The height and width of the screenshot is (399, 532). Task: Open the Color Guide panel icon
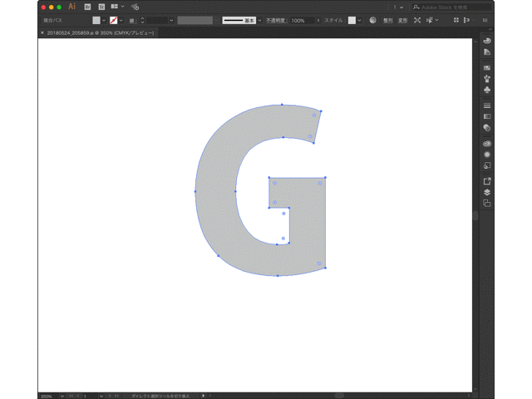coord(487,52)
